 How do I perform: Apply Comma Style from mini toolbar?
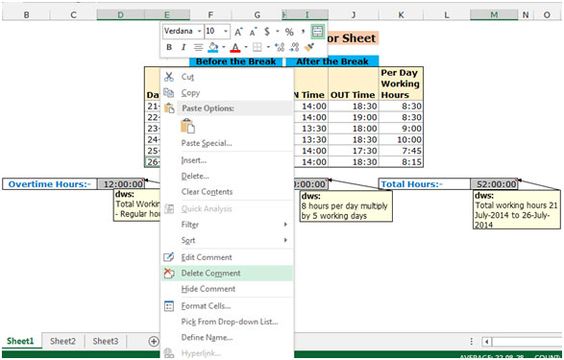click(303, 32)
